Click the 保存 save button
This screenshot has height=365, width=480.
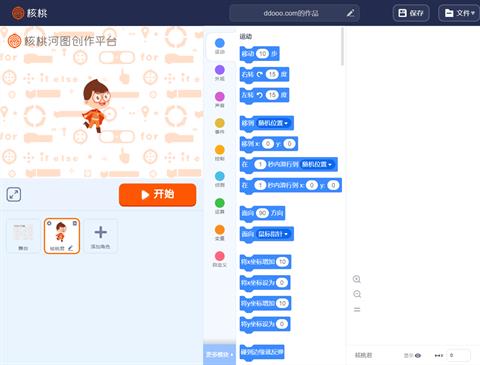[411, 13]
